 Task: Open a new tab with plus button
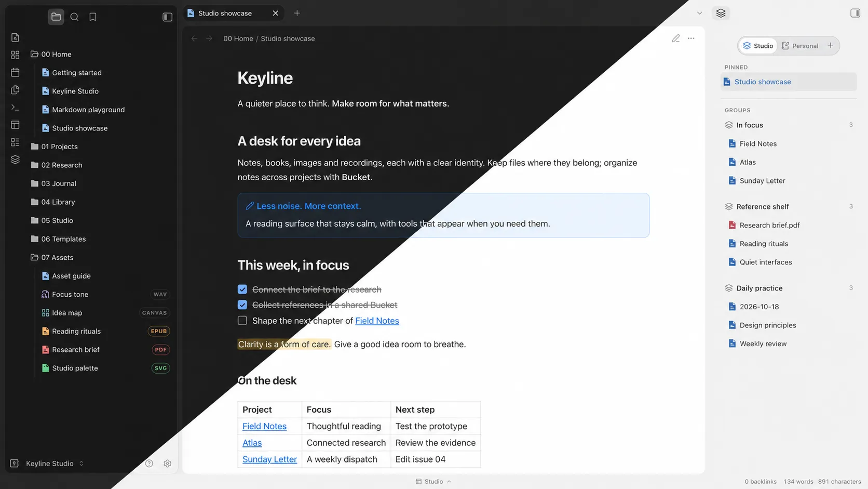(297, 13)
